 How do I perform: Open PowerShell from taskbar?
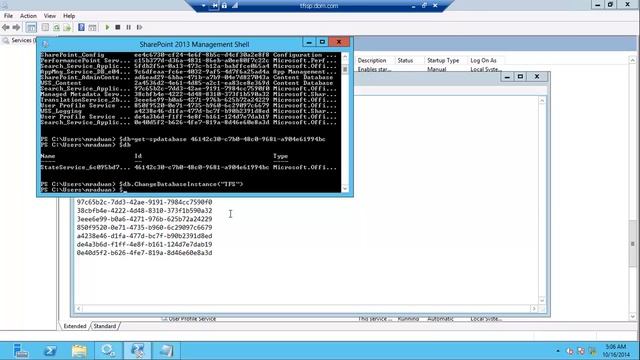[50, 351]
